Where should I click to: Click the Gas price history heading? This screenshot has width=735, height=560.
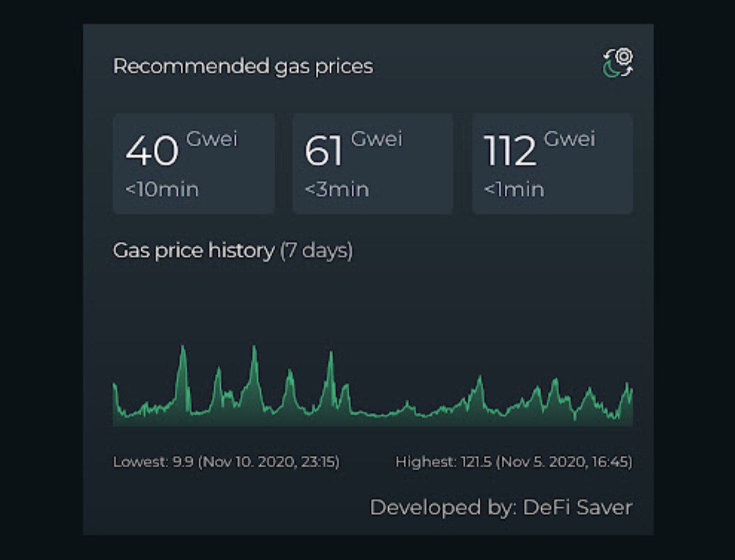(x=194, y=251)
